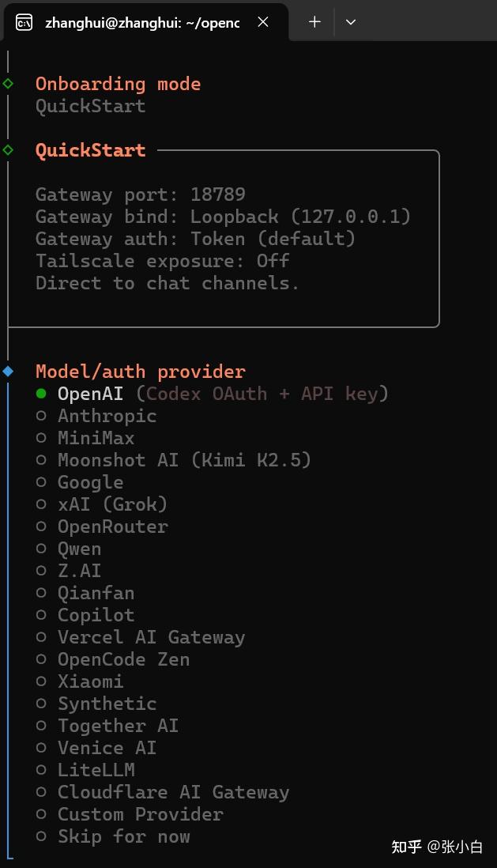Click the terminal icon in the tab
The height and width of the screenshot is (868, 497).
pos(24,22)
